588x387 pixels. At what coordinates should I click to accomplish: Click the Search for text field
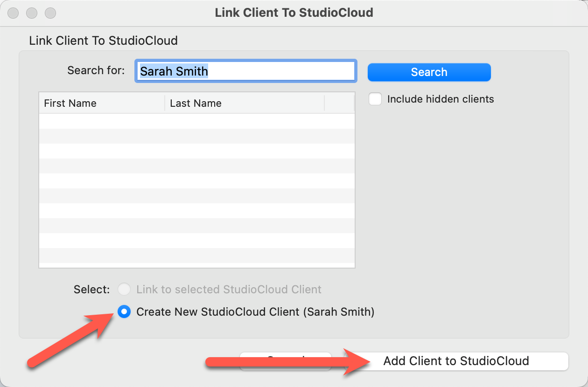[245, 71]
